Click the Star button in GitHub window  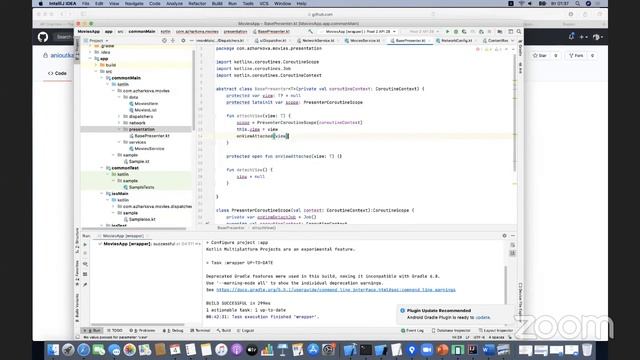540,55
